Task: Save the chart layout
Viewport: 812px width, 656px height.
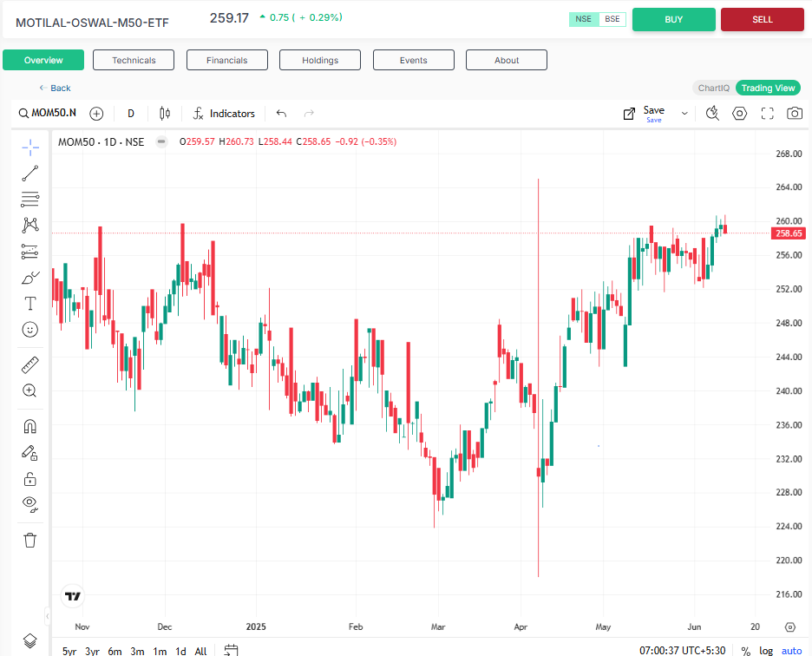Action: click(653, 114)
